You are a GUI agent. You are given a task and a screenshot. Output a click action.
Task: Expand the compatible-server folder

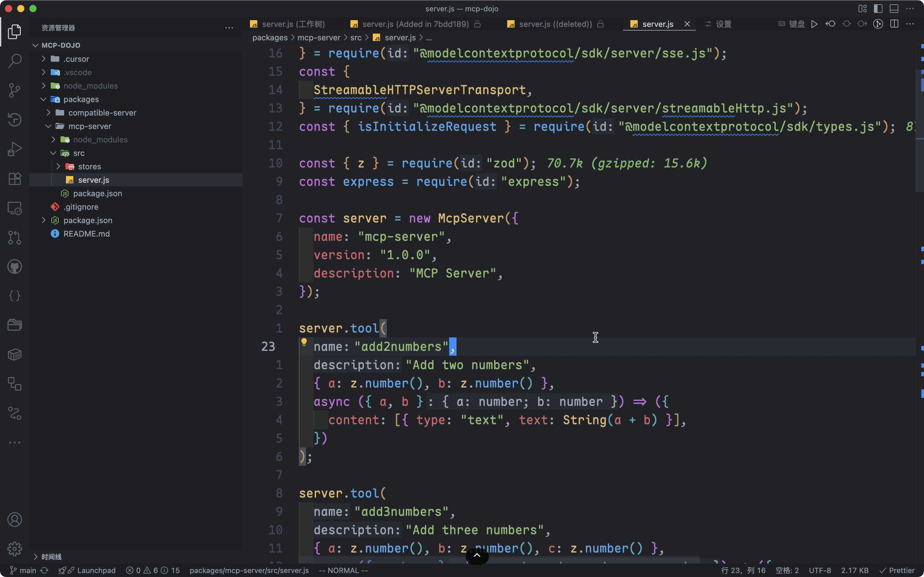102,112
